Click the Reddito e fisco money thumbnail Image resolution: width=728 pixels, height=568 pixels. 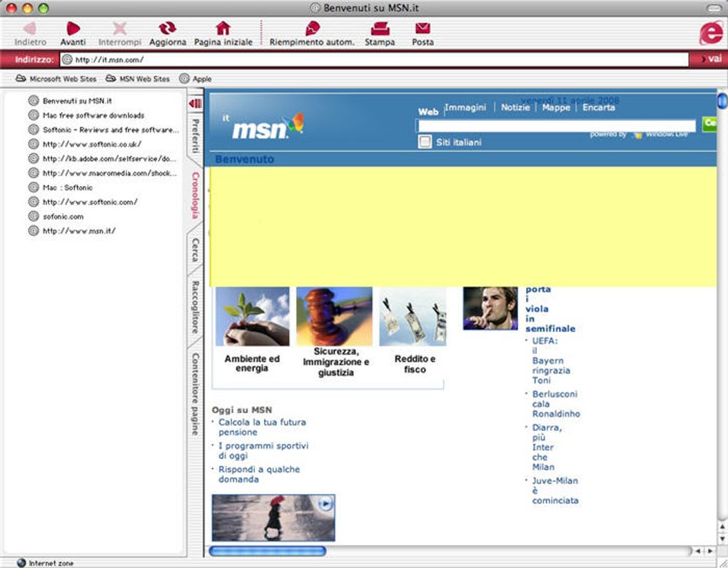coord(413,316)
